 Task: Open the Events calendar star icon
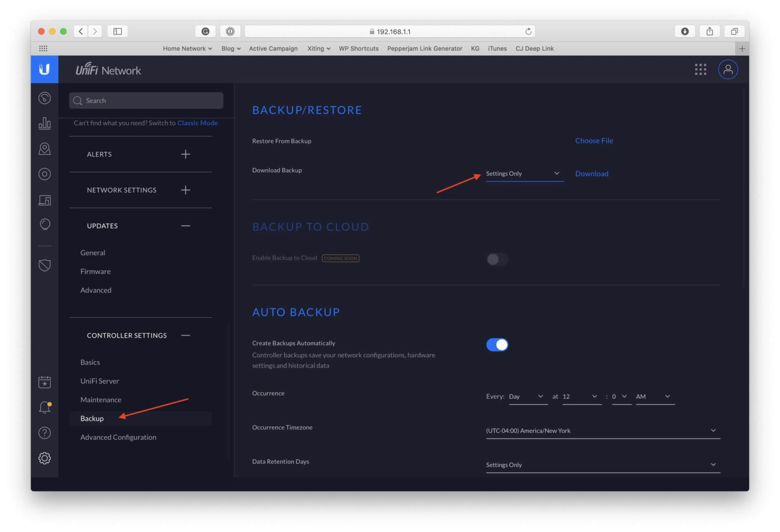coord(45,382)
